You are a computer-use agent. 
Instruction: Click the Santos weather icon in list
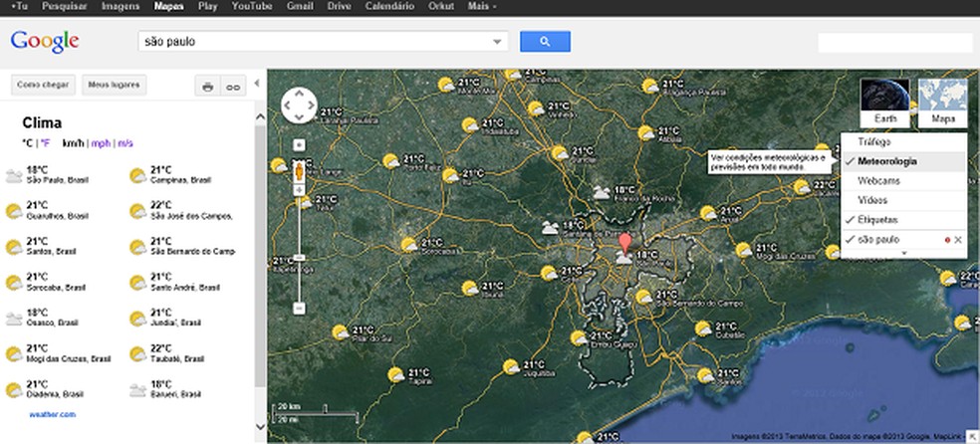coord(14,247)
